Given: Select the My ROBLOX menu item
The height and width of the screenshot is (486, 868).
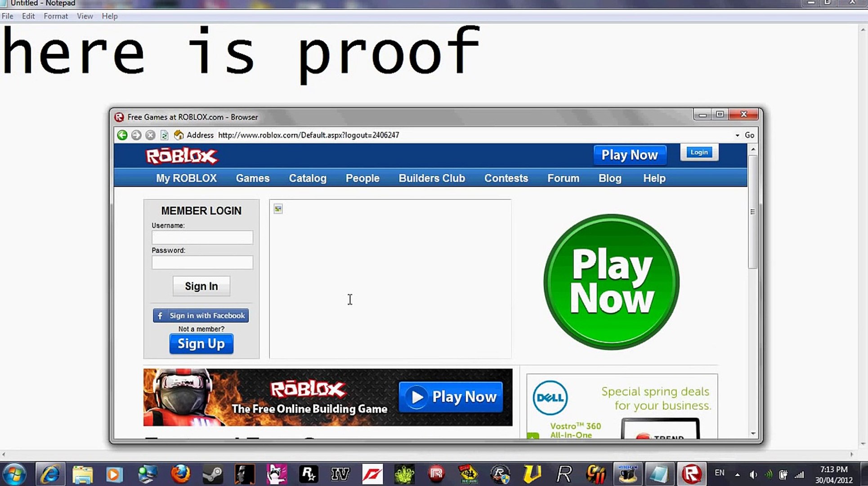Looking at the screenshot, I should (x=186, y=178).
